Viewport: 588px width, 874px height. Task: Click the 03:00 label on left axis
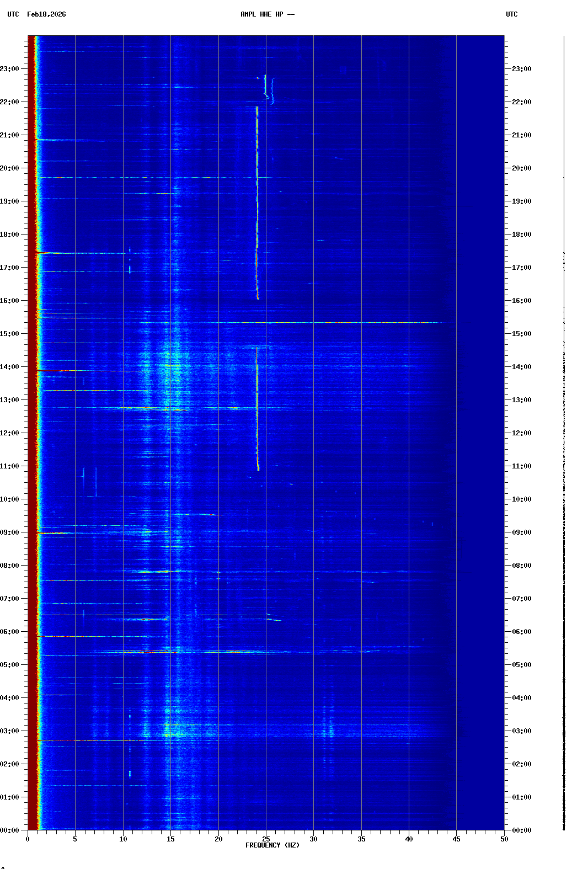[x=10, y=731]
